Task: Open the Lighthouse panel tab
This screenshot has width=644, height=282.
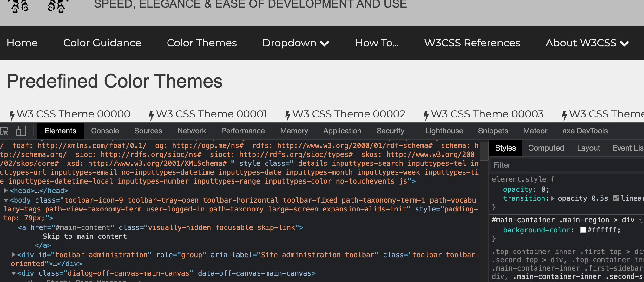Action: [444, 131]
